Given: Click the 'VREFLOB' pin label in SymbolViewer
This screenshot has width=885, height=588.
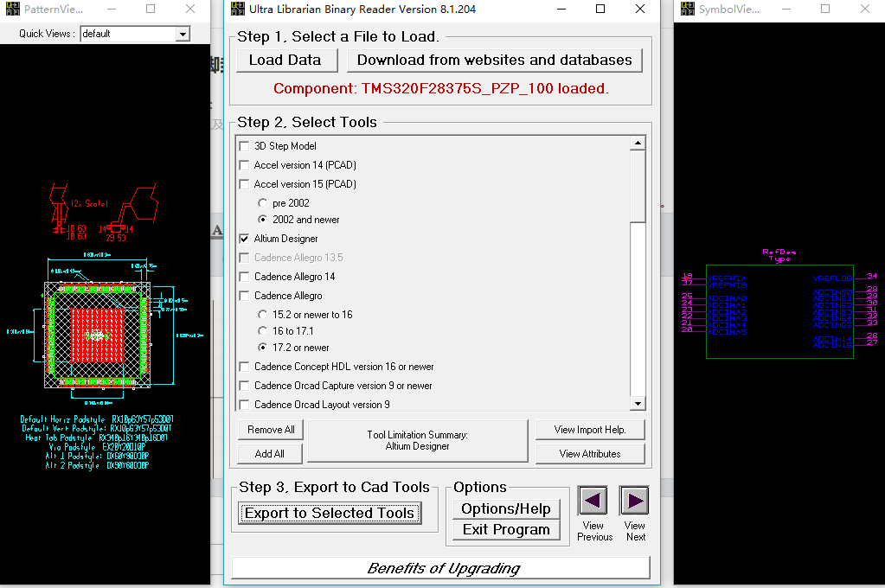Looking at the screenshot, I should [832, 278].
